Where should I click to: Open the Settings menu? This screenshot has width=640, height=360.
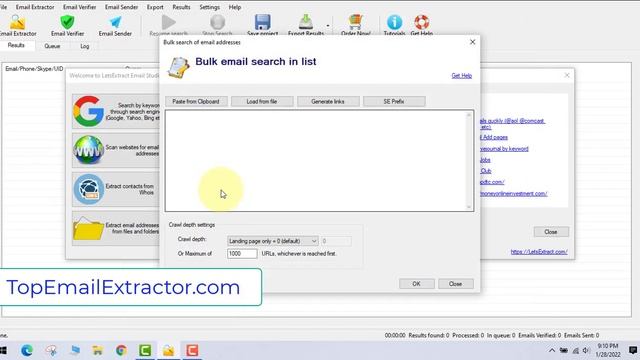(209, 7)
